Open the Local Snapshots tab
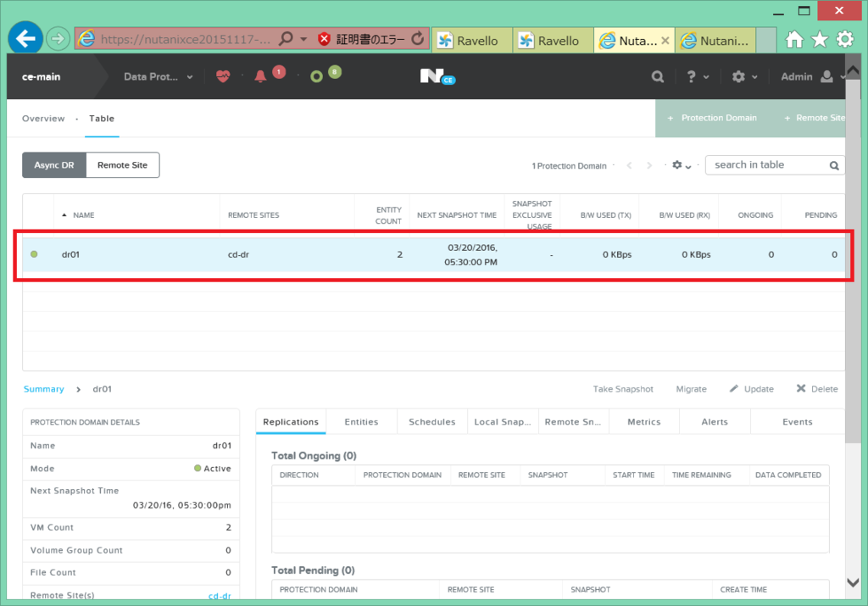 tap(503, 422)
